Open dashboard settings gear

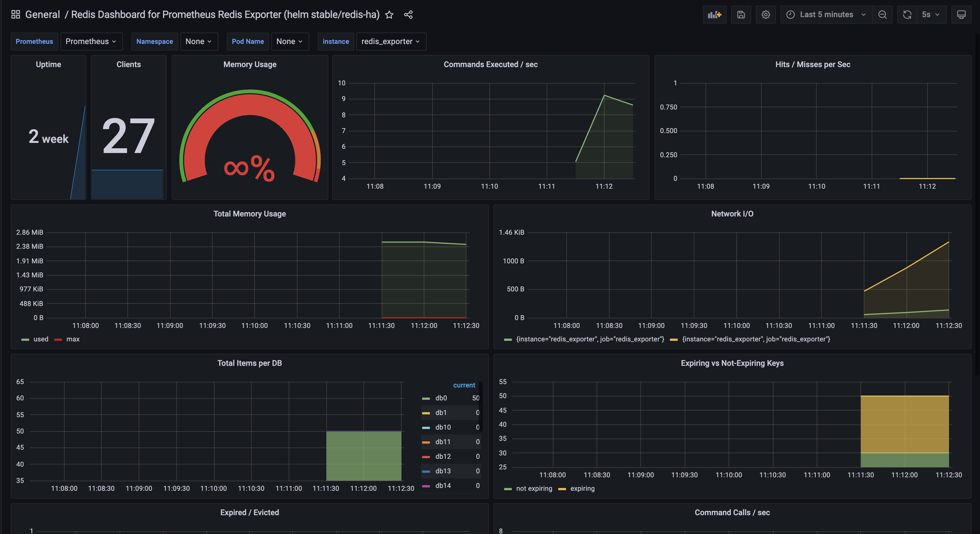766,15
